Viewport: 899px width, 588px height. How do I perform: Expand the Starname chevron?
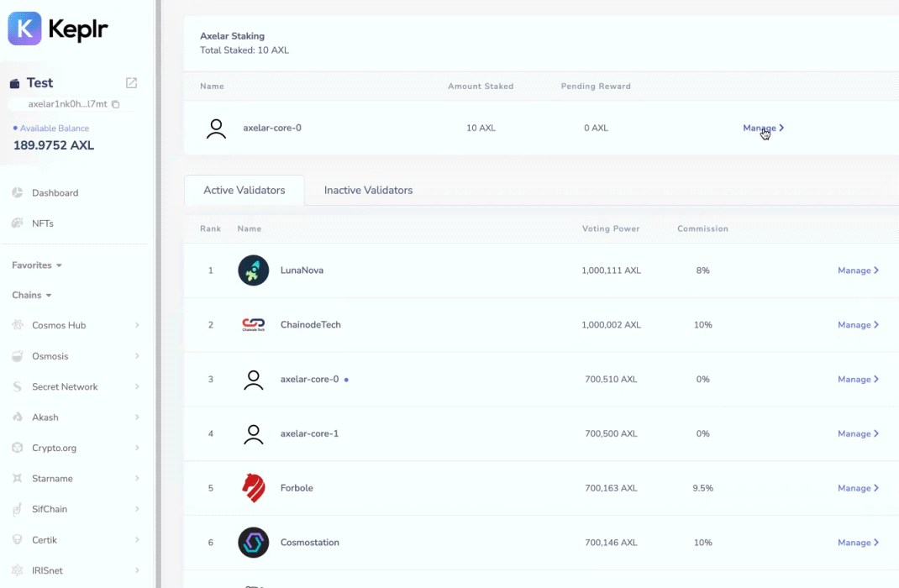pyautogui.click(x=137, y=479)
